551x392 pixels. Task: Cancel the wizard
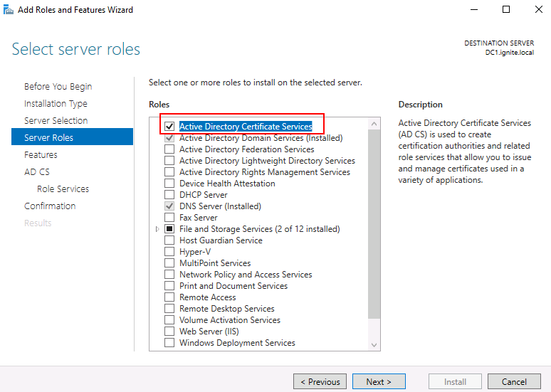(x=514, y=381)
